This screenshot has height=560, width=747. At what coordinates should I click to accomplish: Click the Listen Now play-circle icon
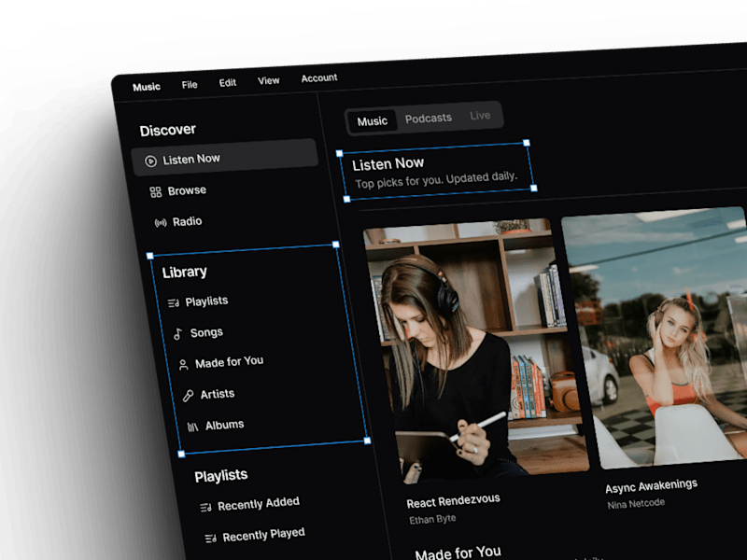[150, 161]
